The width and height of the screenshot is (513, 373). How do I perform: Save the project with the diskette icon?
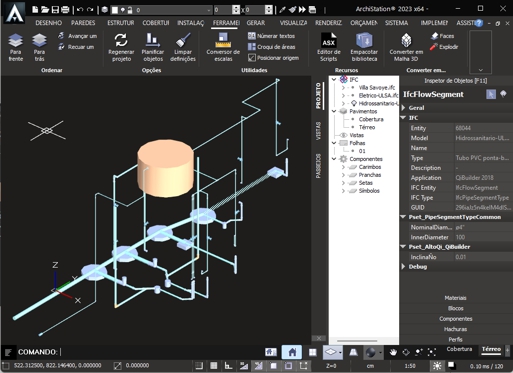point(55,10)
